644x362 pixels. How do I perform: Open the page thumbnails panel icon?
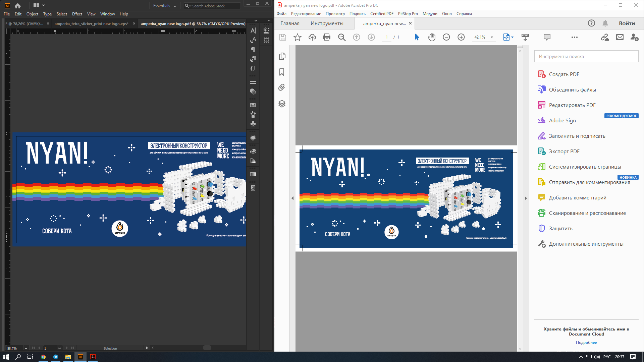282,56
